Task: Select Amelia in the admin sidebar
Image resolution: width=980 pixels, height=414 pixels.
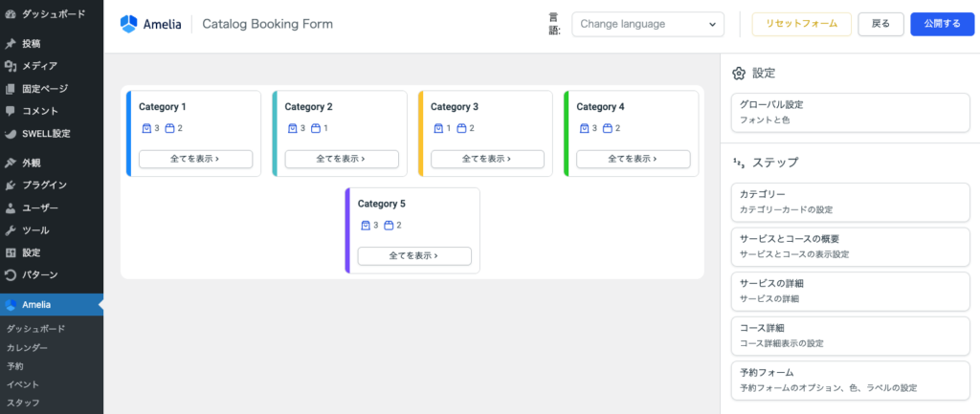Action: point(36,305)
